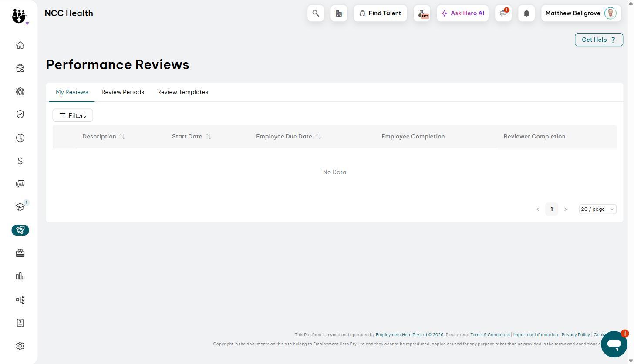Open the notifications bell icon

[x=526, y=13]
